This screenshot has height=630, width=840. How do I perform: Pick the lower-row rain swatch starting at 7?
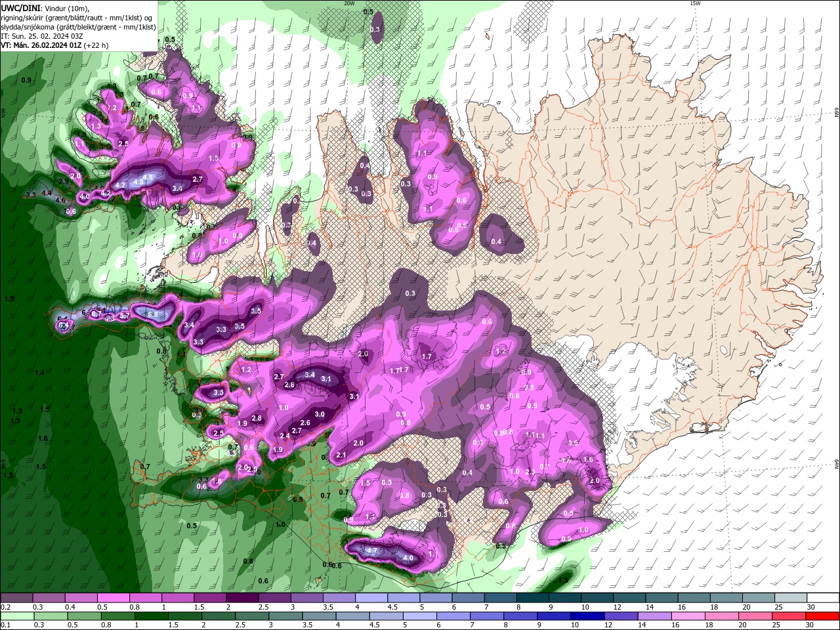coord(487,616)
